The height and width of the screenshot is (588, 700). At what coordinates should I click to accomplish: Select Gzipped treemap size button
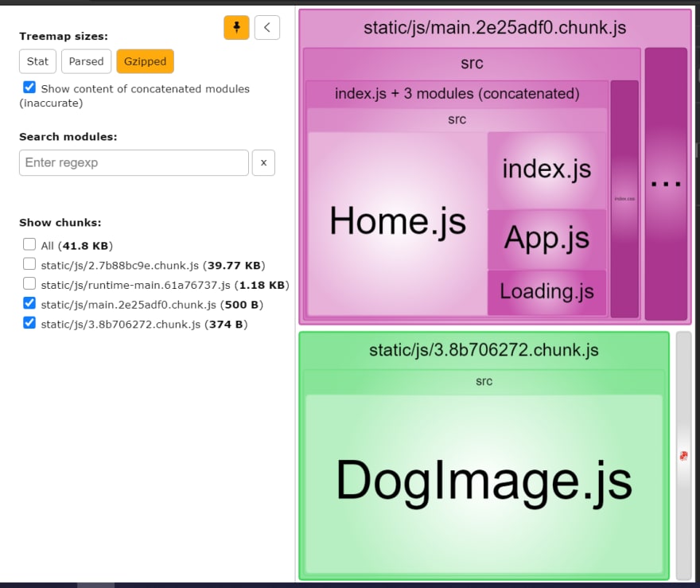tap(145, 61)
